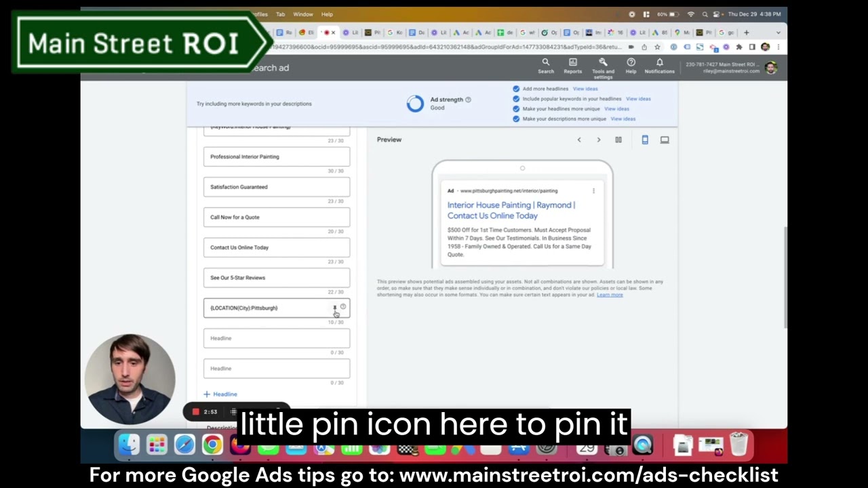Switch to the 'Ko' Google search tab
Viewport: 868px width, 488px height.
coord(395,33)
